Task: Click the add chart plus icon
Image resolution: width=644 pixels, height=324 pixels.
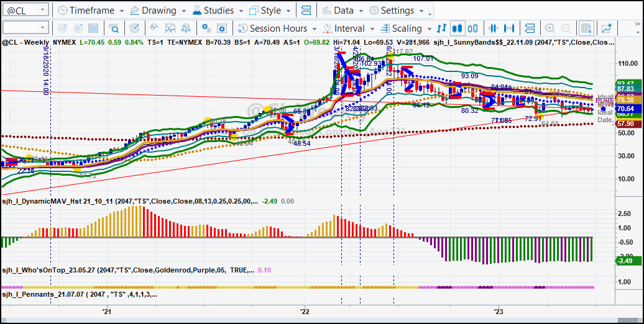Action: [607, 29]
